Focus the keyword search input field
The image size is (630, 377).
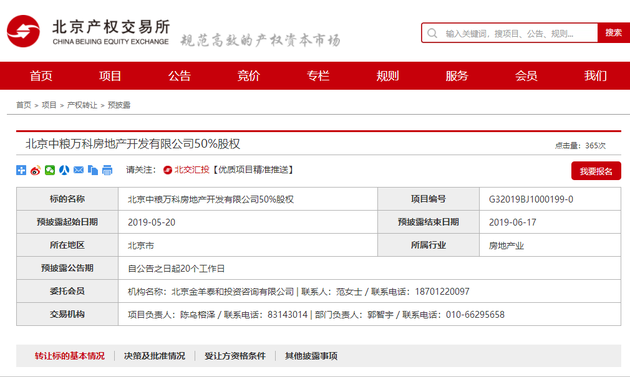(509, 33)
